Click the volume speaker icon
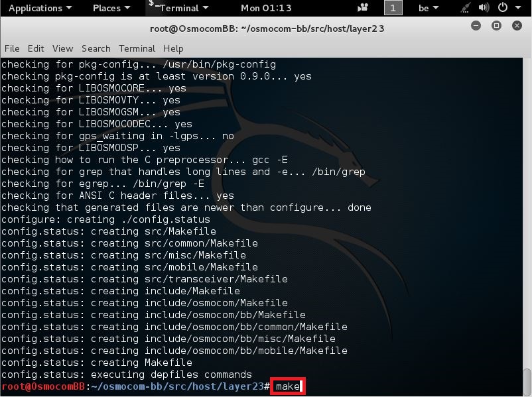This screenshot has height=397, width=532. (x=484, y=7)
